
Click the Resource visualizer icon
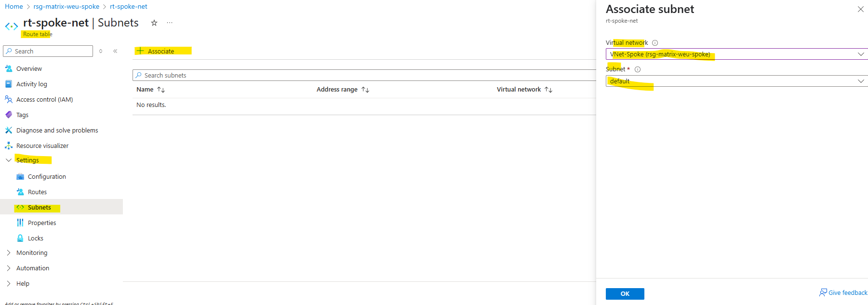click(x=9, y=146)
